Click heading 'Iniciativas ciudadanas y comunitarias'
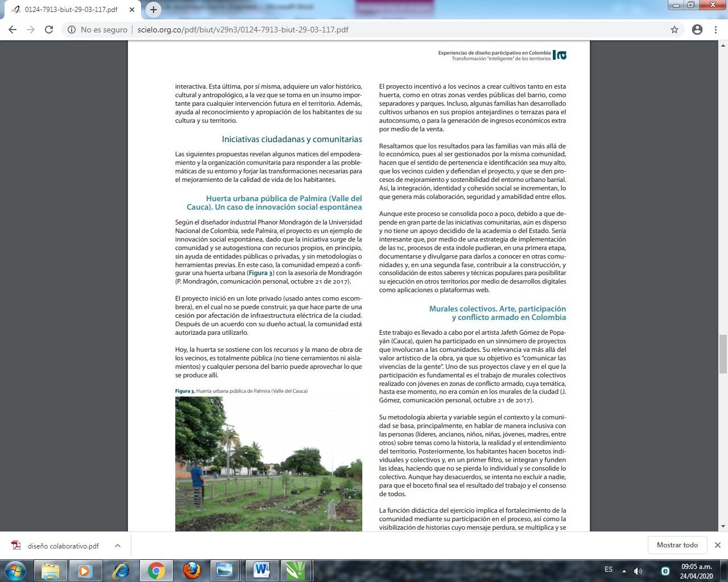Viewport: 728px width, 582px height. click(x=292, y=139)
